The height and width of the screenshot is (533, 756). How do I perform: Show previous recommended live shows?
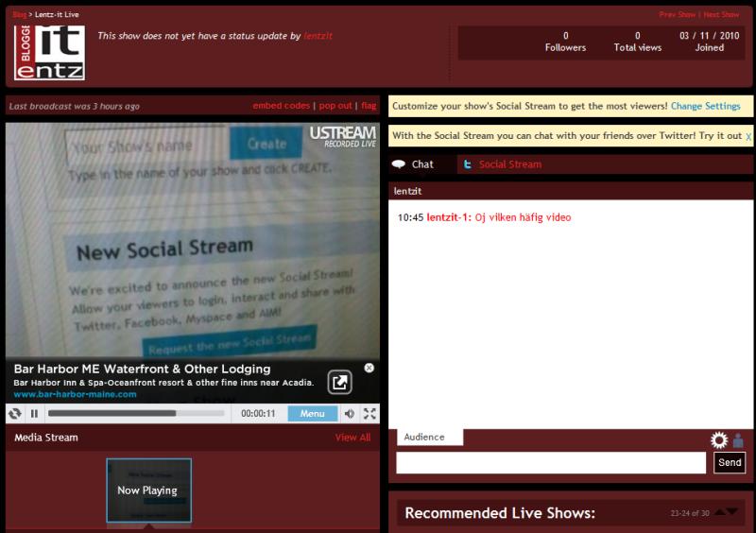[x=720, y=512]
